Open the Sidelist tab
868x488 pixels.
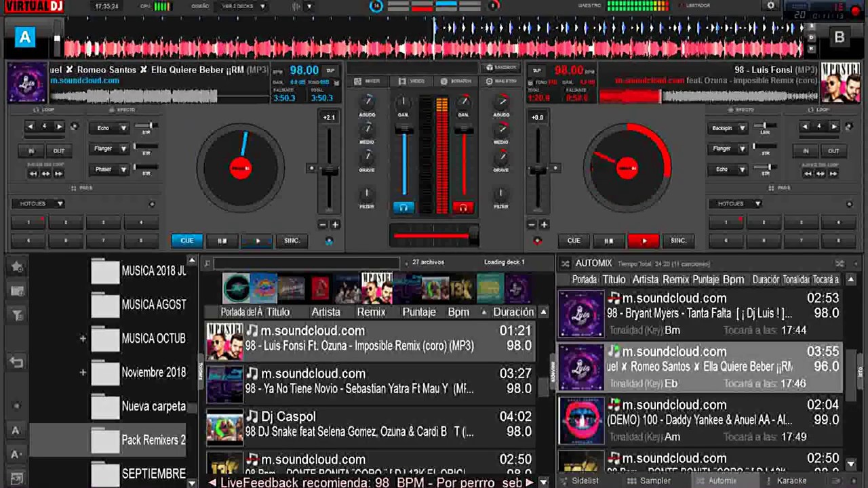tap(585, 481)
